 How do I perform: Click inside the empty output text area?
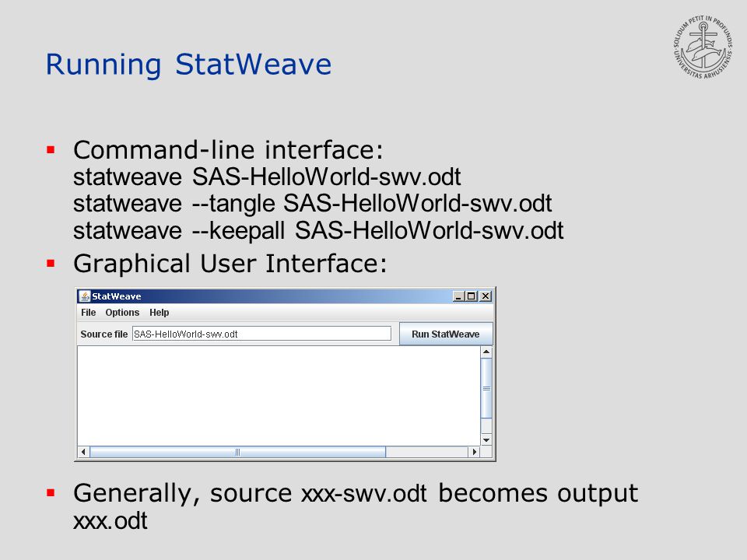[x=279, y=396]
